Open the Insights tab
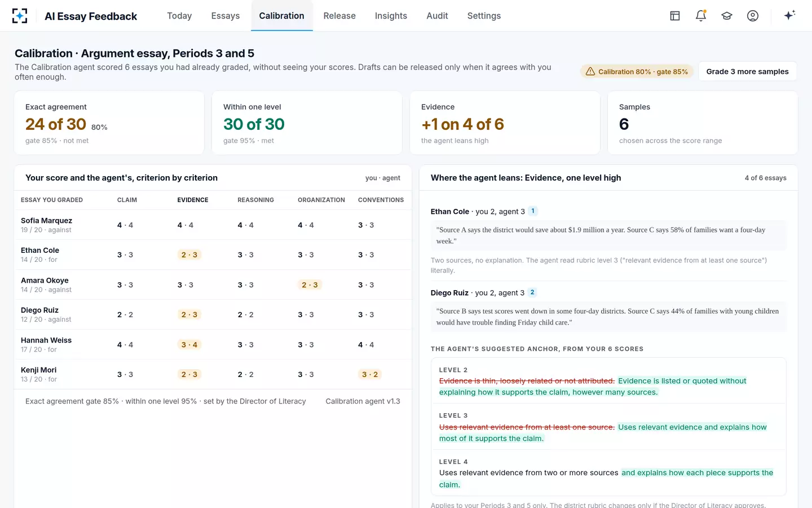812x508 pixels. (x=391, y=16)
